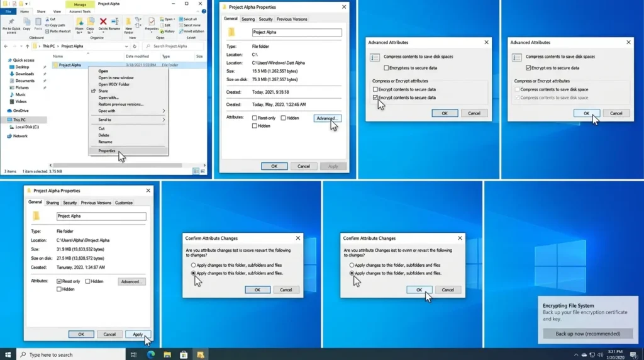644x360 pixels.
Task: Tick the unchecked 'Encrypt contents to secure data' box
Action: 375,89
